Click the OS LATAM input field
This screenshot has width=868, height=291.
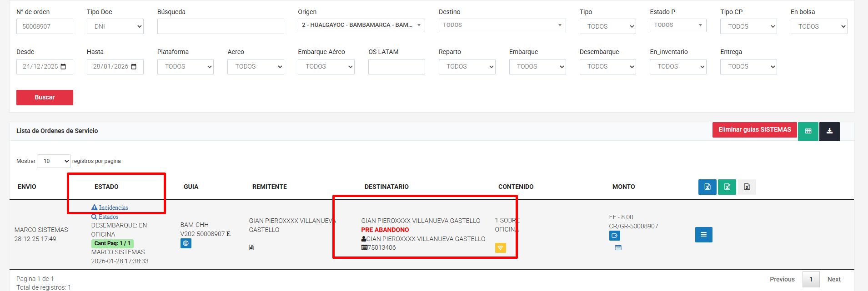pos(396,67)
